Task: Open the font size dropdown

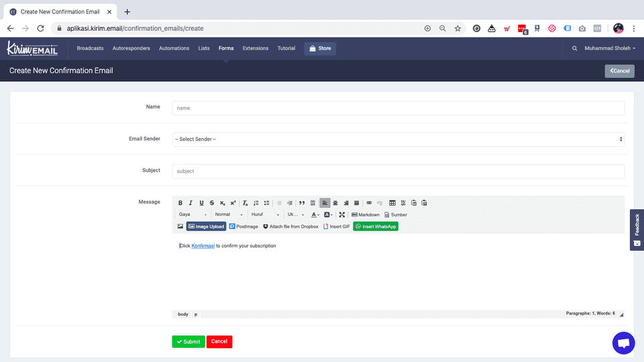Action: tap(296, 215)
